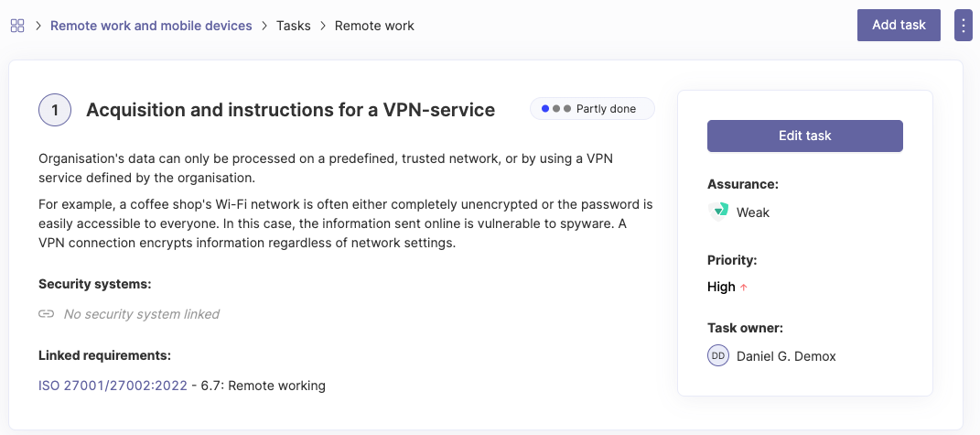
Task: Click the DD task owner avatar
Action: coord(718,355)
